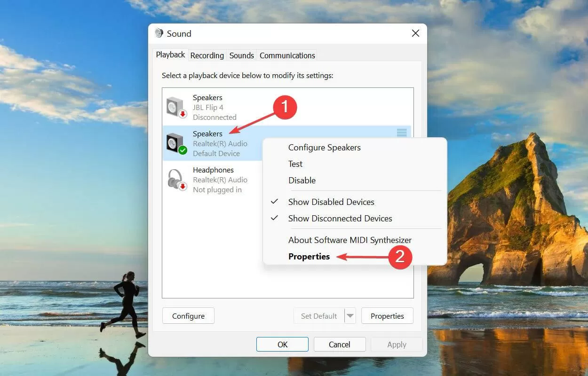Click the Sound dialog title icon
Screen dimensions: 588x376
click(159, 33)
